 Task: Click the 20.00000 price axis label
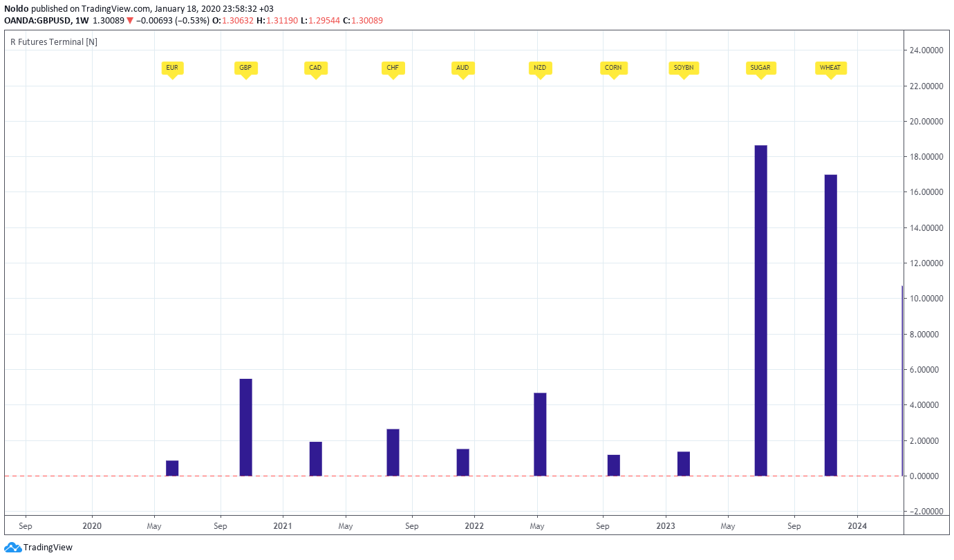928,122
